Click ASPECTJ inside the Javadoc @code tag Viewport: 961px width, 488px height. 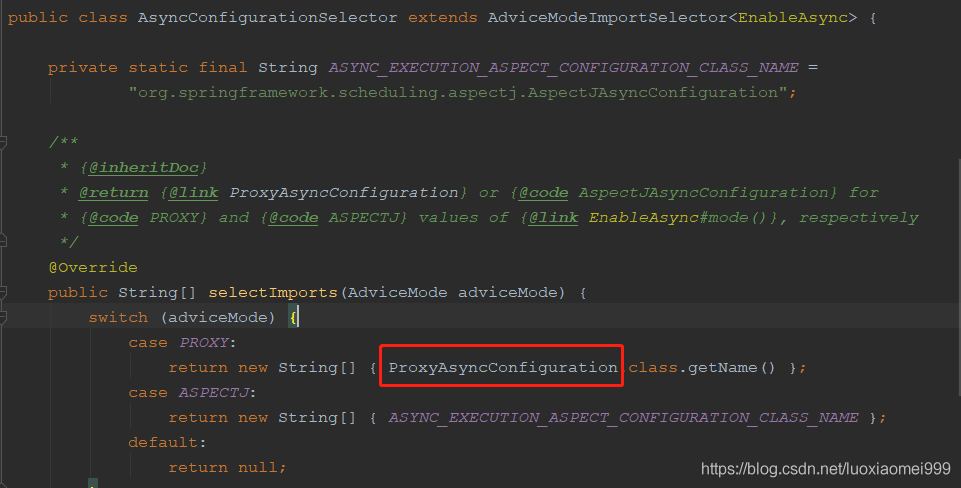coord(363,218)
